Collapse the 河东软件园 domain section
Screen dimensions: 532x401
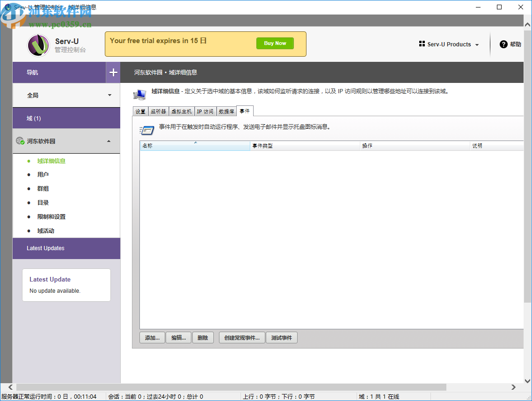coord(66,141)
